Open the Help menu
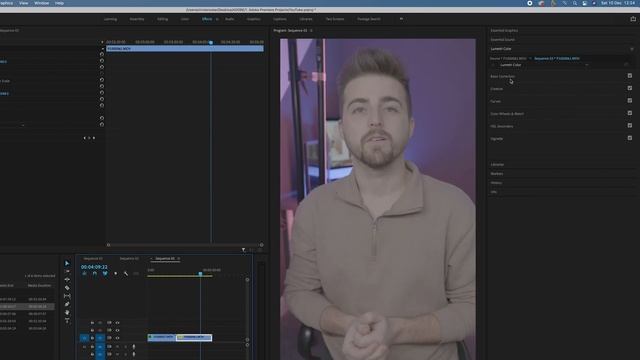The image size is (640, 360). click(59, 3)
